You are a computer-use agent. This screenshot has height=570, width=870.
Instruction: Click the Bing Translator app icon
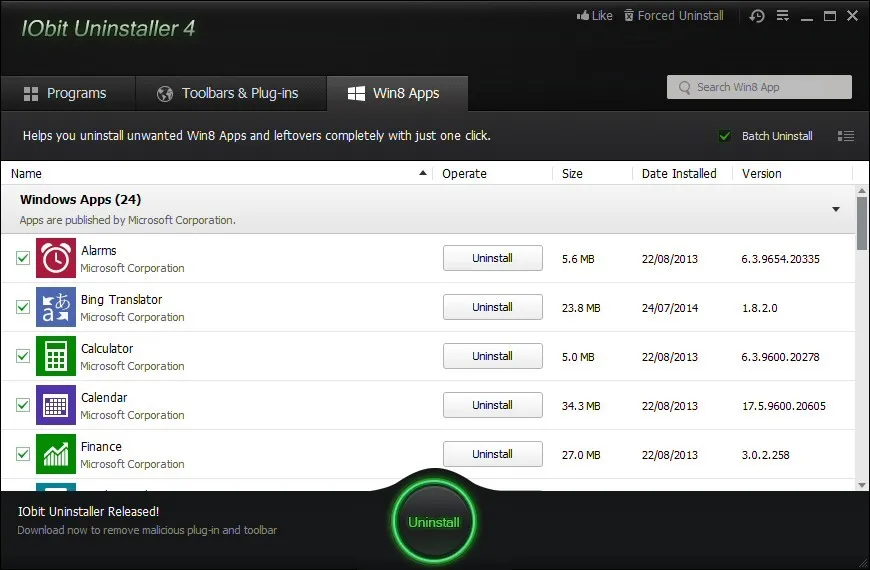pyautogui.click(x=55, y=308)
